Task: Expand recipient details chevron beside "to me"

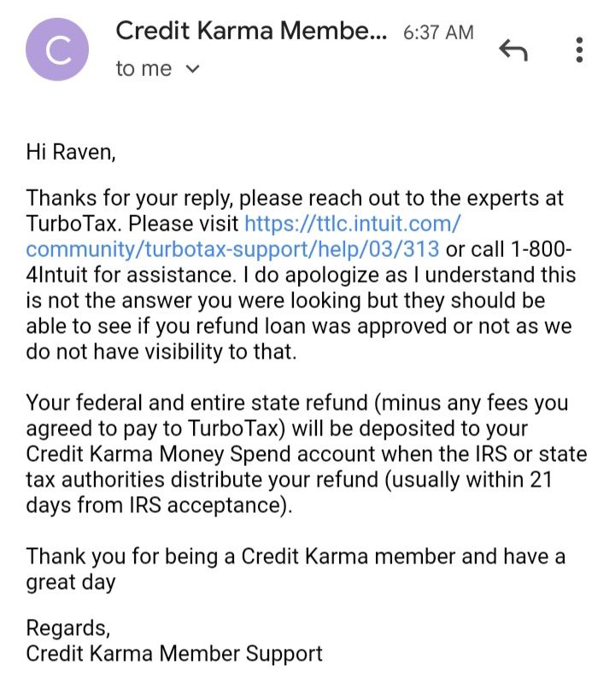Action: tap(192, 69)
